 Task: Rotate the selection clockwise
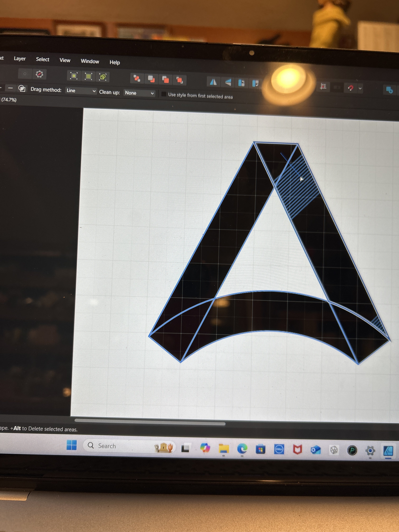tap(255, 84)
